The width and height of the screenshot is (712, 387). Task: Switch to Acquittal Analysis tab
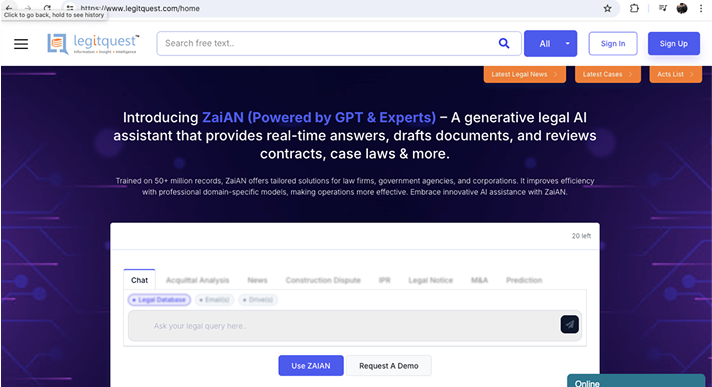[x=198, y=280]
